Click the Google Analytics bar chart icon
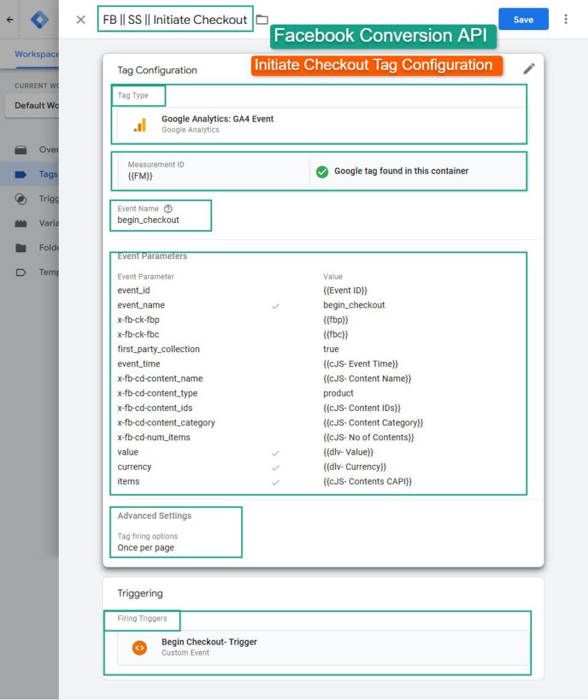588x700 pixels. coord(139,125)
